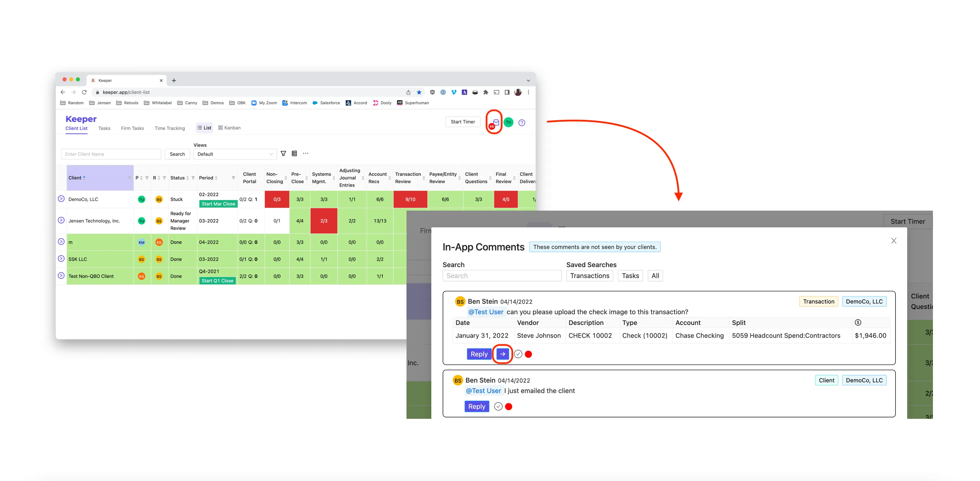Open the Views Default dropdown
The height and width of the screenshot is (481, 980).
pos(235,154)
